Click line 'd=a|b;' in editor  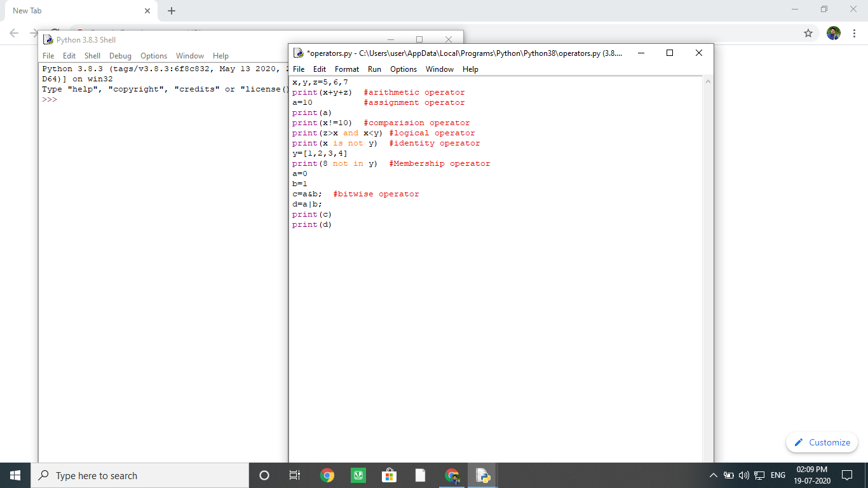point(307,204)
